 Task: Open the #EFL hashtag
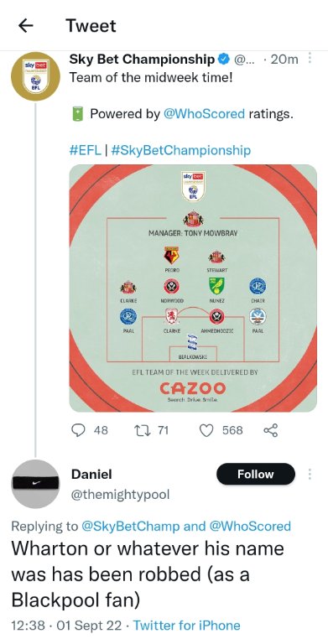click(x=85, y=150)
